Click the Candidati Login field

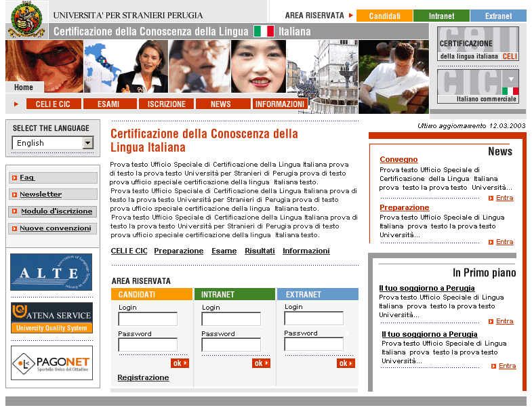coord(148,319)
